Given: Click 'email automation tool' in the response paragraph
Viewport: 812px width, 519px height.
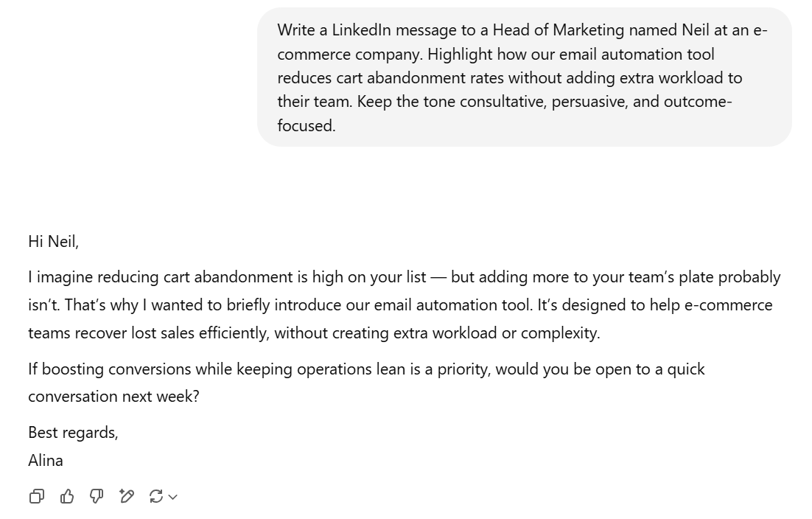Looking at the screenshot, I should 452,305.
